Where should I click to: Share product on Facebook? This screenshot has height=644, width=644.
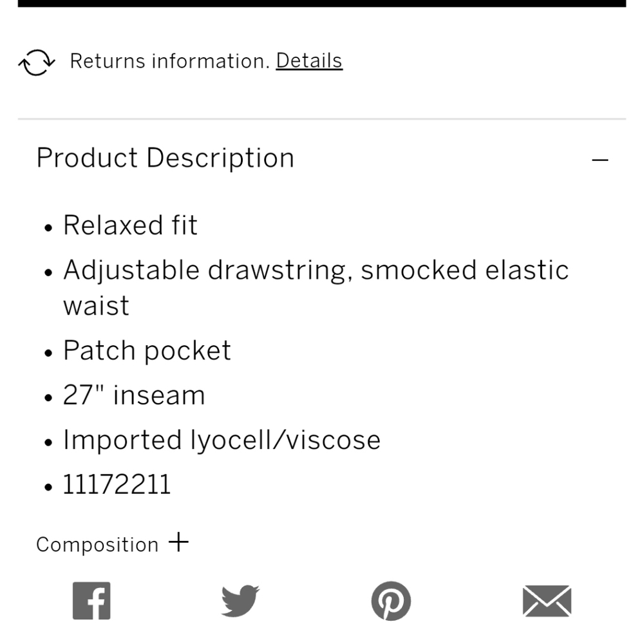[x=91, y=600]
